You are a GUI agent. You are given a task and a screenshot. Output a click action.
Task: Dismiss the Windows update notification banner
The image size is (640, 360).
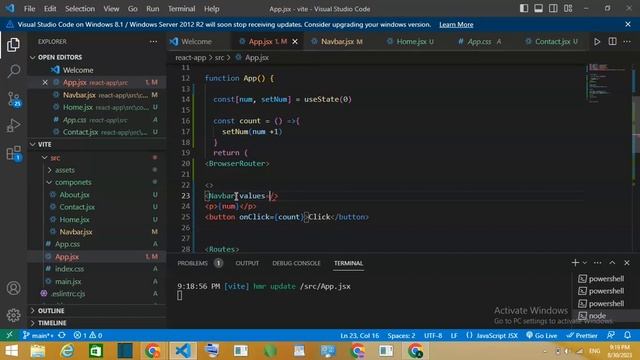click(628, 24)
